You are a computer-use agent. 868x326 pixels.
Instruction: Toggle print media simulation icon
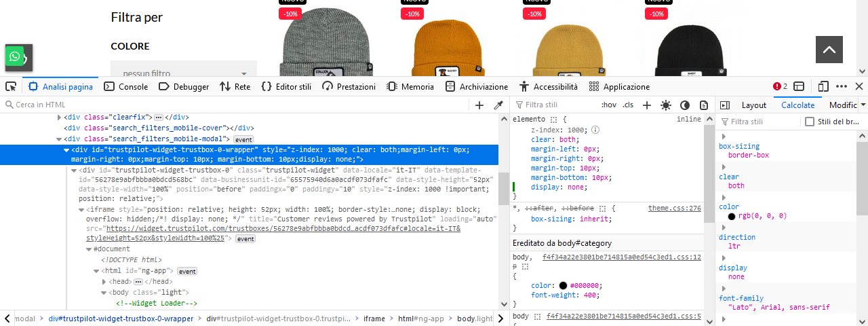(704, 105)
